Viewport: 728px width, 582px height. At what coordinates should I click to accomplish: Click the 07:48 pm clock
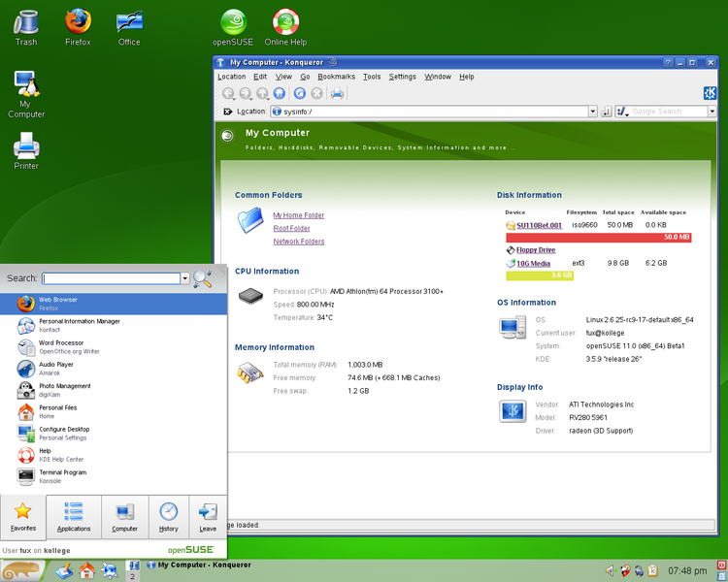tap(687, 571)
